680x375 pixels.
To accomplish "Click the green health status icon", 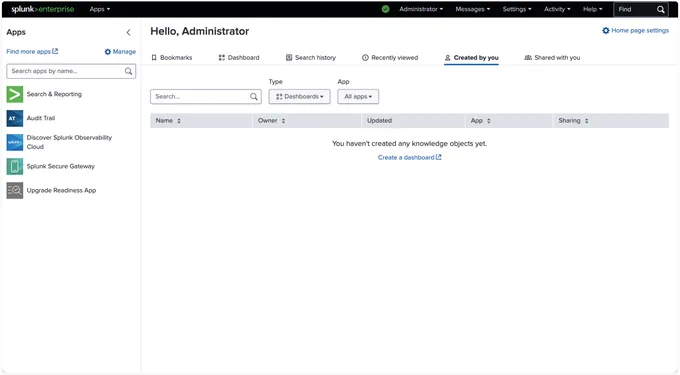I will point(385,9).
